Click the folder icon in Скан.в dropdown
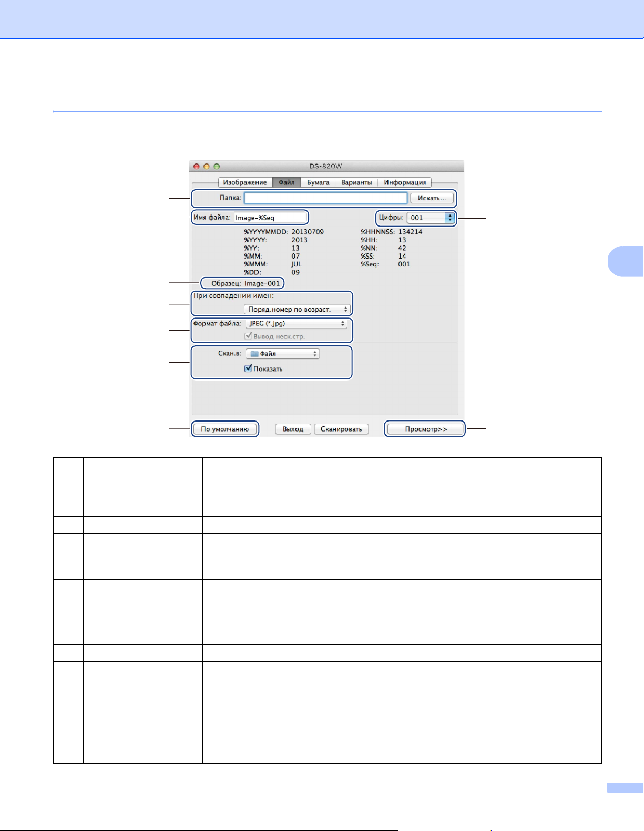Viewport: 644px width, 831px height. [254, 354]
